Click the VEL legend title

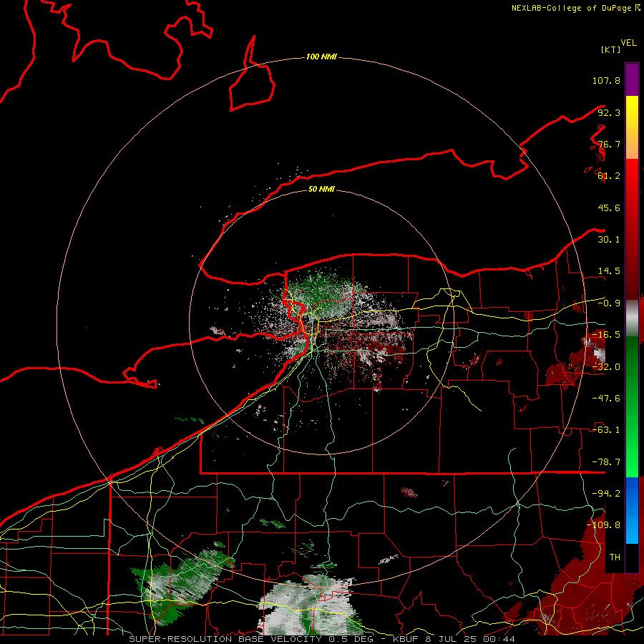click(x=628, y=43)
